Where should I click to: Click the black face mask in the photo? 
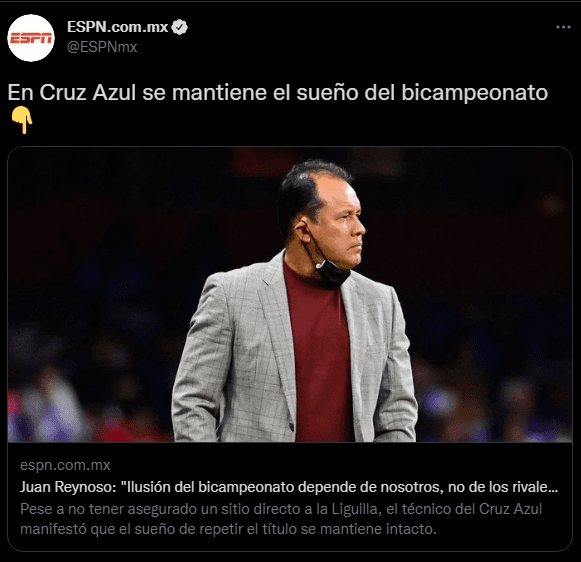[x=332, y=273]
